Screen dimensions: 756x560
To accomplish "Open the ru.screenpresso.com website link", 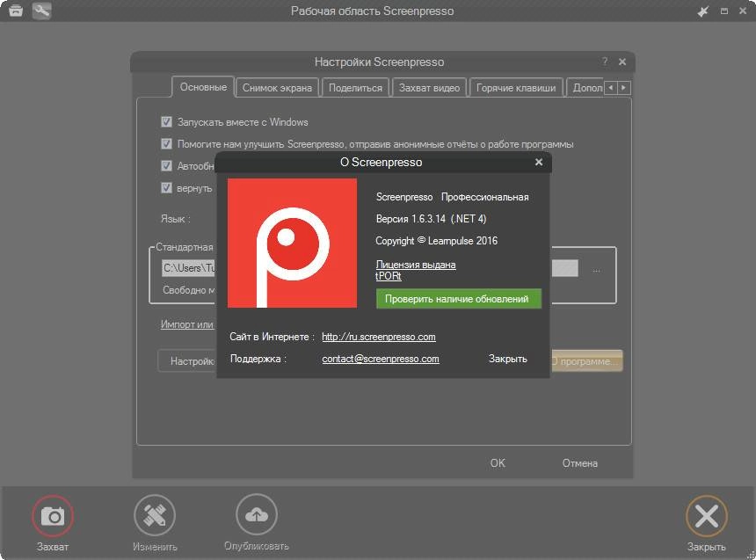I will [379, 337].
